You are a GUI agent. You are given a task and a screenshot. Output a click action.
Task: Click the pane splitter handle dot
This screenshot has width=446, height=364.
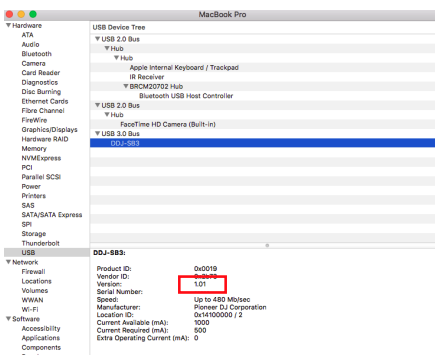tap(267, 245)
